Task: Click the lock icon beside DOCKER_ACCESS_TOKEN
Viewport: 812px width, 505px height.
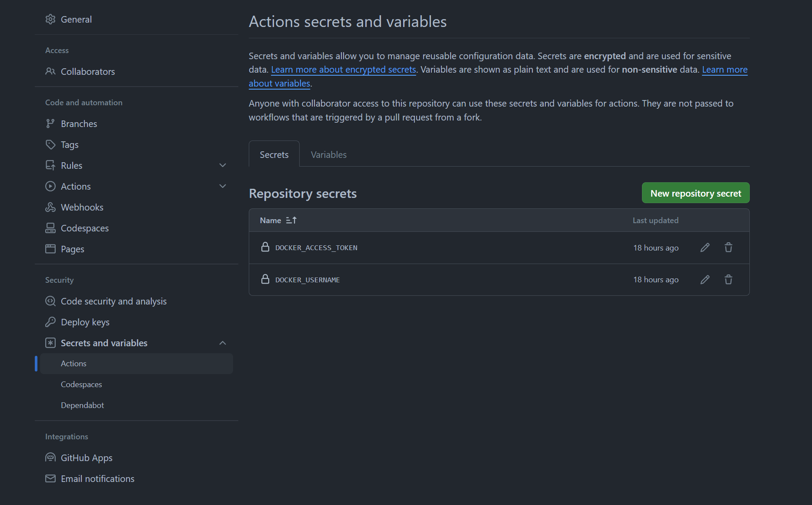Action: click(x=265, y=247)
